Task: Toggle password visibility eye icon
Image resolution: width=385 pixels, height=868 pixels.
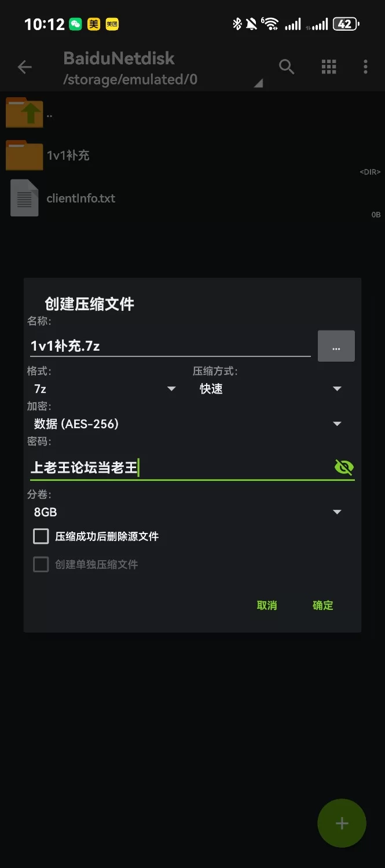Action: (x=344, y=467)
